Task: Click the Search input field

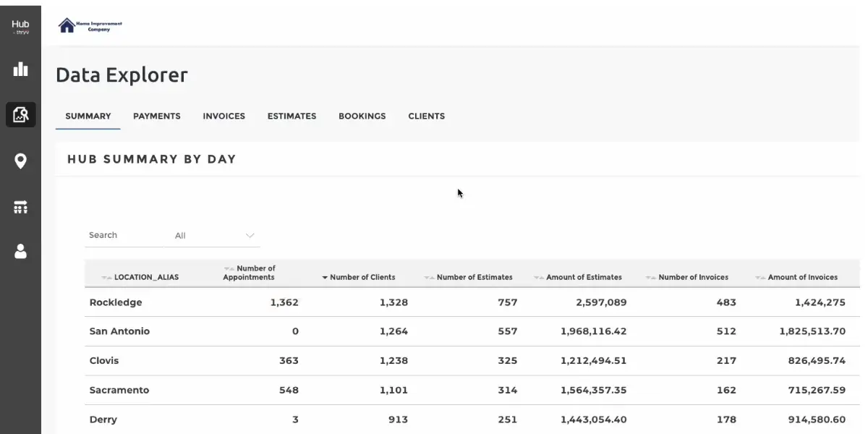Action: click(123, 235)
